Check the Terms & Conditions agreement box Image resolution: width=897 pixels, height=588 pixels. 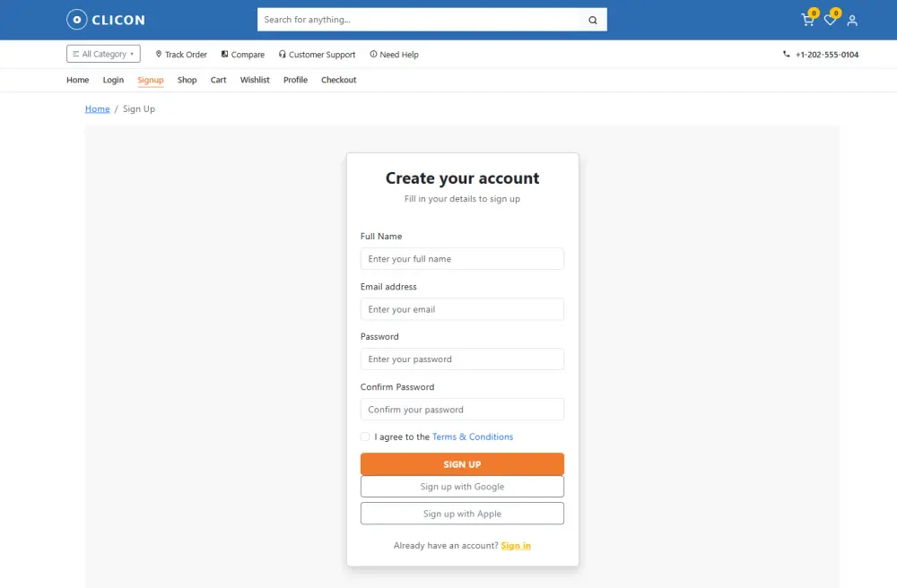[365, 437]
